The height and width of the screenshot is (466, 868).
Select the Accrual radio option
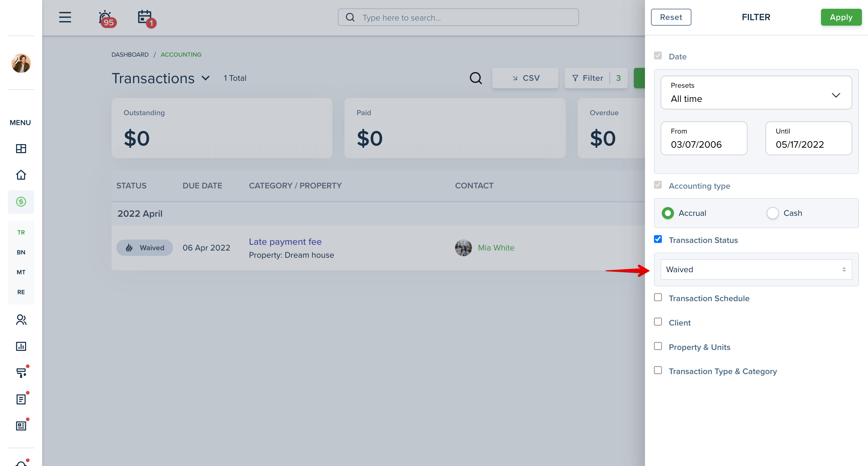coord(668,213)
